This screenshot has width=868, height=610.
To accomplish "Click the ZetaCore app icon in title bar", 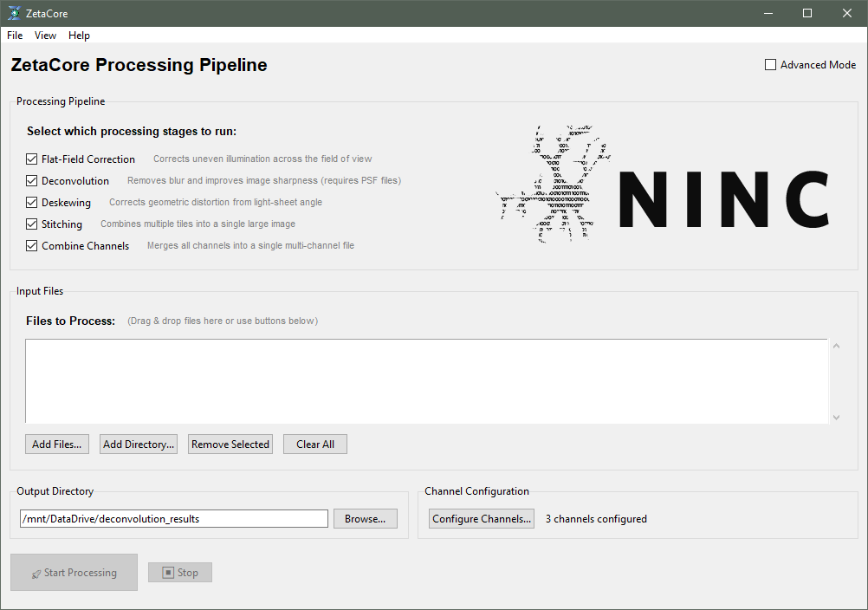I will point(14,13).
